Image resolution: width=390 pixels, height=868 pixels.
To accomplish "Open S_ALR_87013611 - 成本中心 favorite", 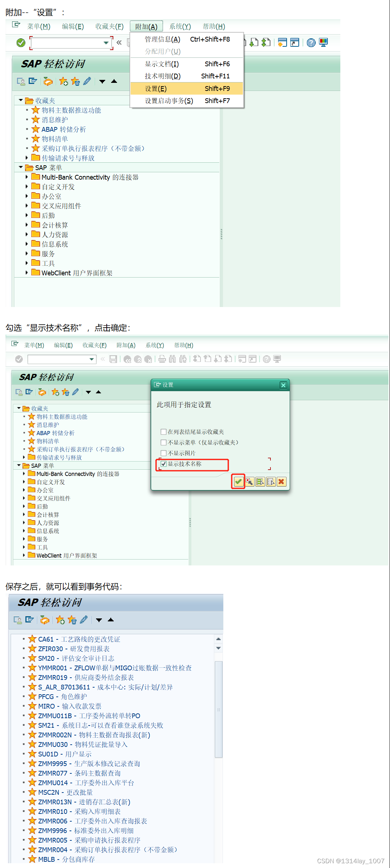I will click(x=106, y=687).
